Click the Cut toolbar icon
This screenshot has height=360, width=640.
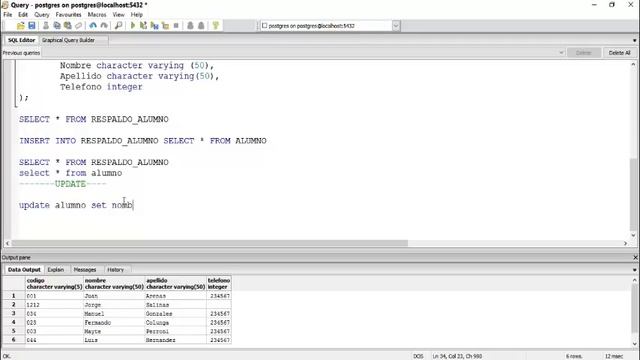tap(46, 26)
